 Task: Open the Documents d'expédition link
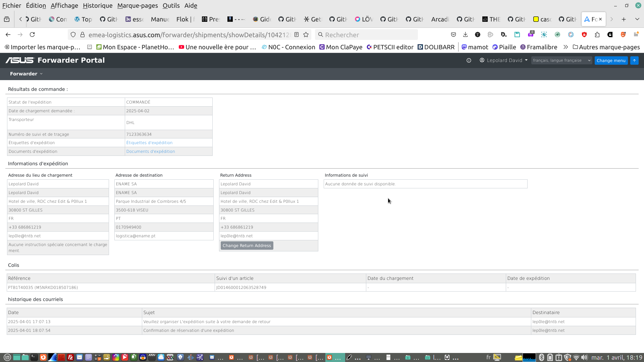[x=151, y=152]
